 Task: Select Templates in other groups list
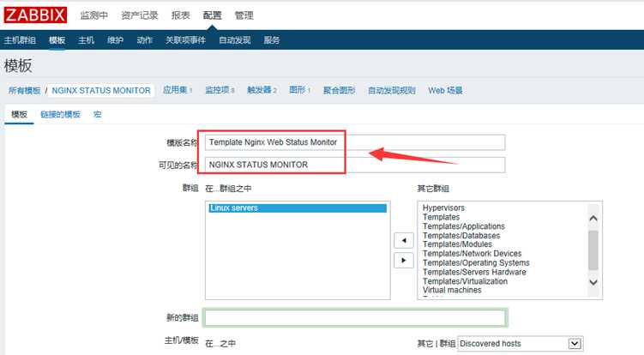(441, 217)
